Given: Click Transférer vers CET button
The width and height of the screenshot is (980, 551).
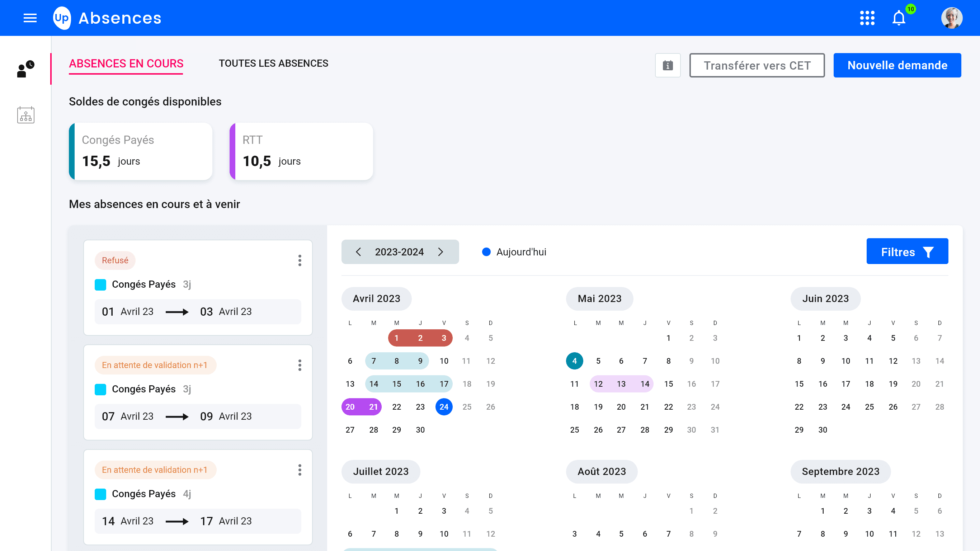Looking at the screenshot, I should point(757,65).
